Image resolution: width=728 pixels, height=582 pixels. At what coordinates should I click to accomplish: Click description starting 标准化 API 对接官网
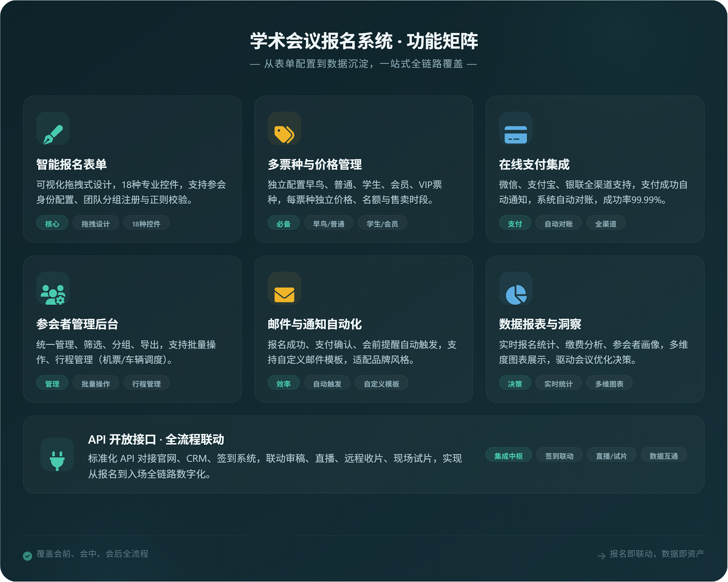[275, 466]
